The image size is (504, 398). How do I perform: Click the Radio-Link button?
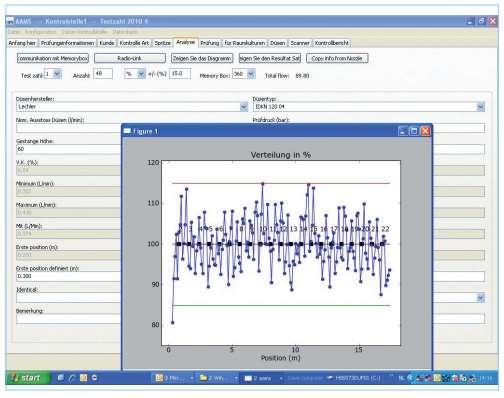(130, 58)
